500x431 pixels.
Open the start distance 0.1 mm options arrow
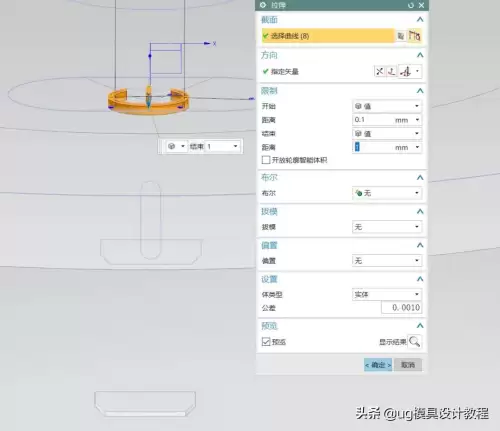pos(417,120)
